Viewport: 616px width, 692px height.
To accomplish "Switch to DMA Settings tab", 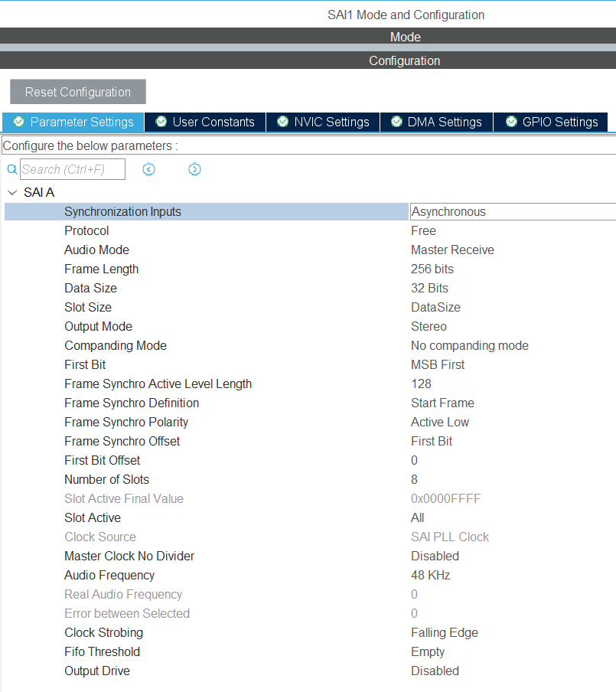I will pos(436,122).
